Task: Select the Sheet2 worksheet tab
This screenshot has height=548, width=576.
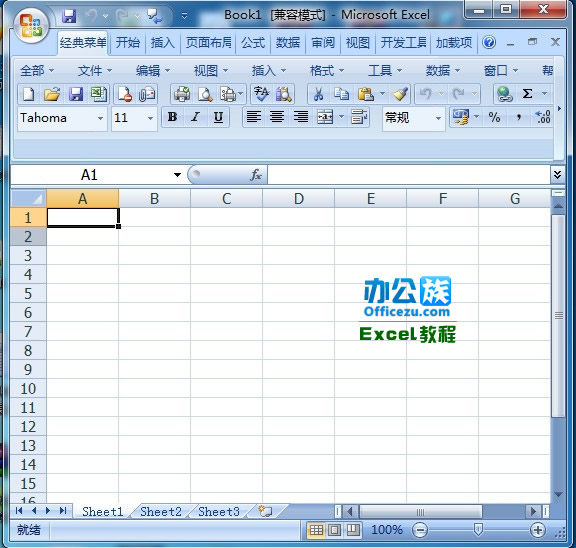Action: tap(161, 512)
